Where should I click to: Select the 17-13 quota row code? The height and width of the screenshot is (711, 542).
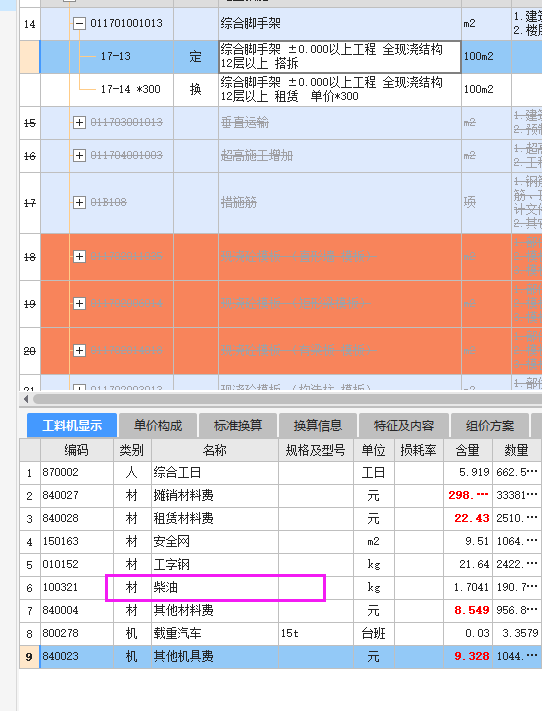[116, 56]
